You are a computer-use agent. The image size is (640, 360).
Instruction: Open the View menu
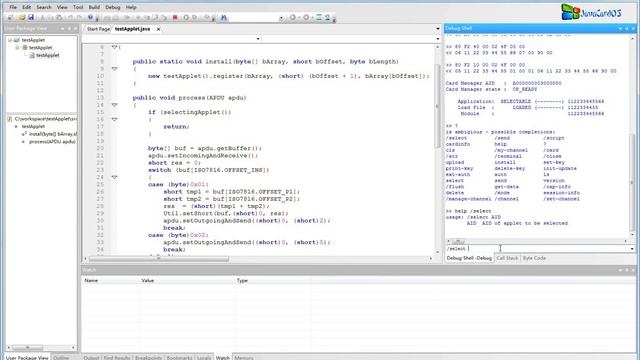pos(62,7)
